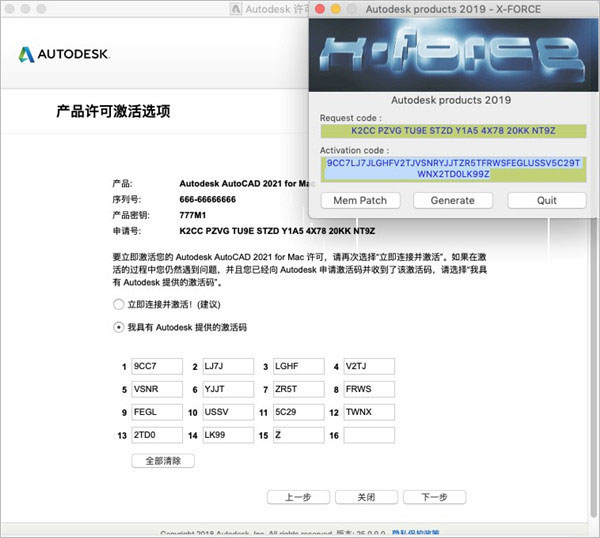Click activation code field 11 containing 5C29
Viewport: 600px width, 538px height.
click(x=298, y=412)
